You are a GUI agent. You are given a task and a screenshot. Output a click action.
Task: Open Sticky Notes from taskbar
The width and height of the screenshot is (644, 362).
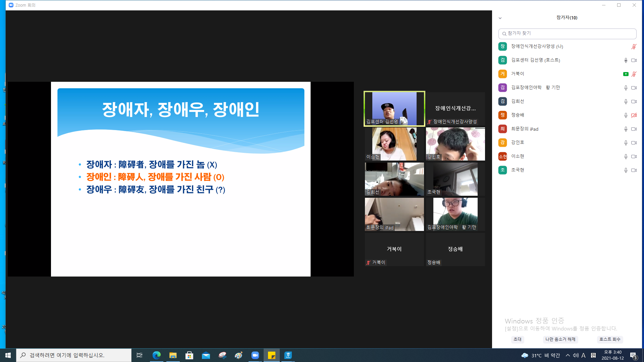272,355
